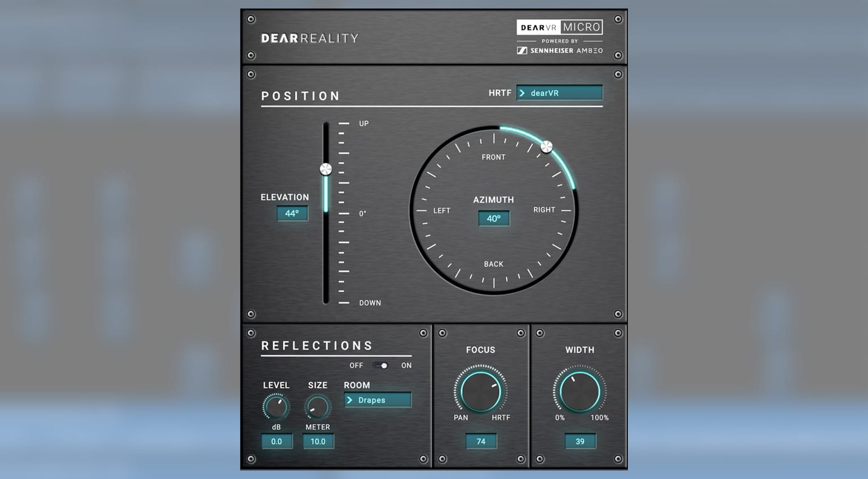
Task: Click the 0% label under Width knob
Action: (560, 418)
